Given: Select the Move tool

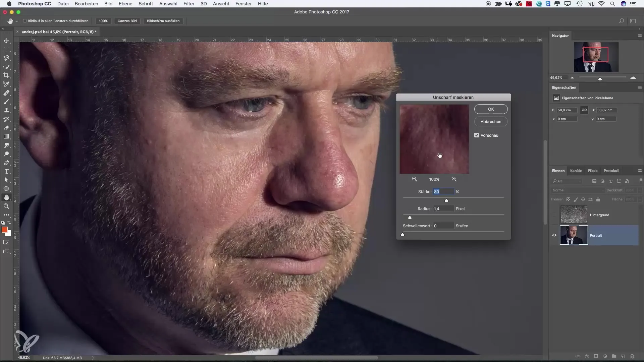Looking at the screenshot, I should coord(6,41).
